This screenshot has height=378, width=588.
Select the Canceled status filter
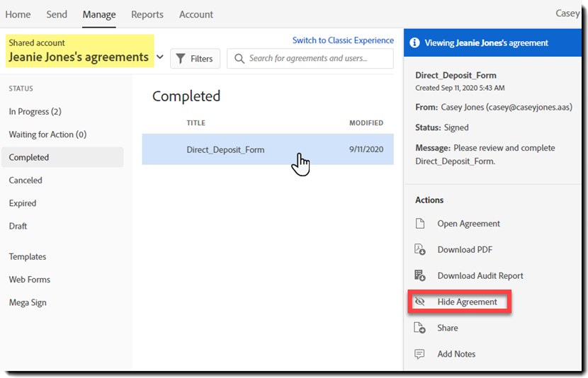(26, 181)
